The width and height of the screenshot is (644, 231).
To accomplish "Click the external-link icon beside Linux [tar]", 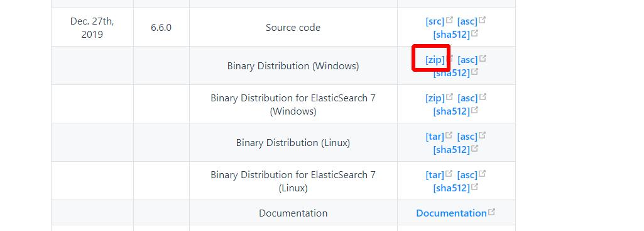I will (449, 135).
